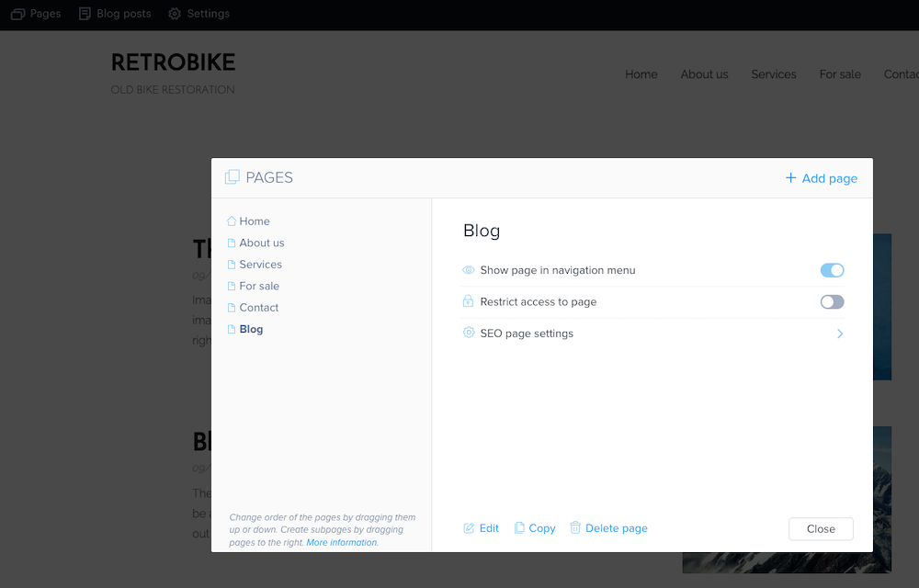919x588 pixels.
Task: Select the Services page in the sidebar list
Action: [x=260, y=264]
